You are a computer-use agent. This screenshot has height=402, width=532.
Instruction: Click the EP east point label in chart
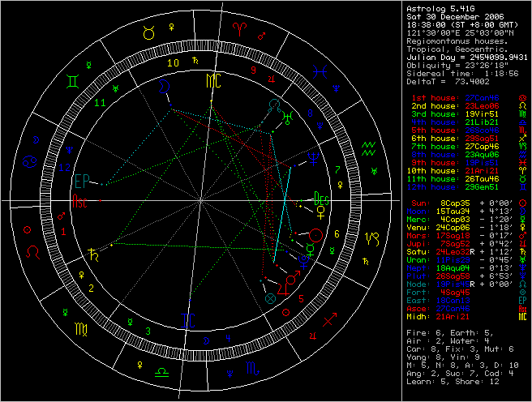click(x=82, y=180)
